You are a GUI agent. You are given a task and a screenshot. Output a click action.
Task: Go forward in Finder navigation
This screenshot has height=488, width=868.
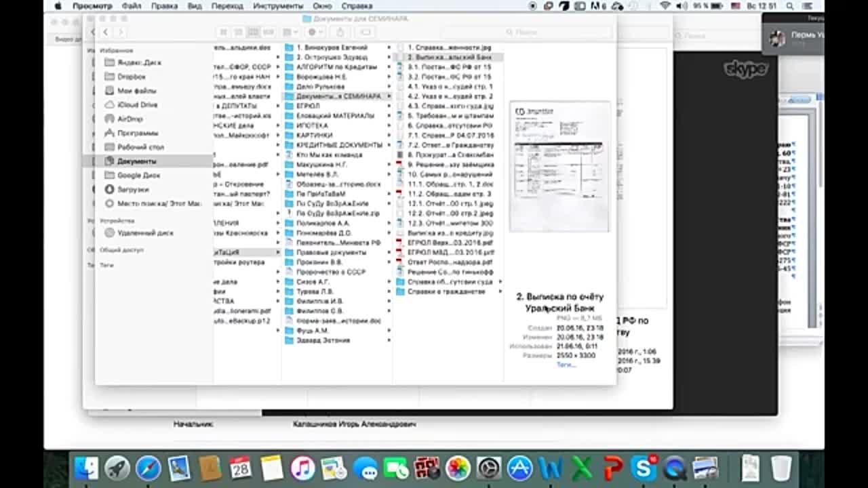121,32
